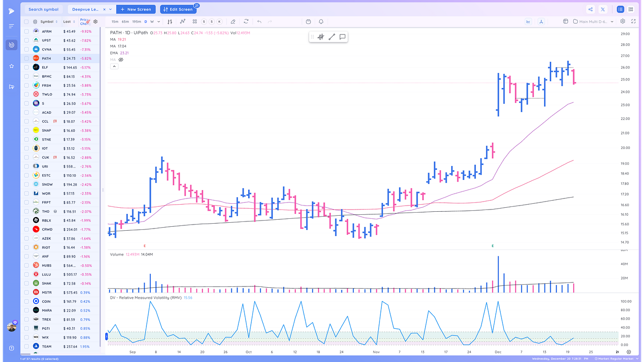The width and height of the screenshot is (644, 362).
Task: Click the X (Twitter) share icon
Action: tap(603, 9)
